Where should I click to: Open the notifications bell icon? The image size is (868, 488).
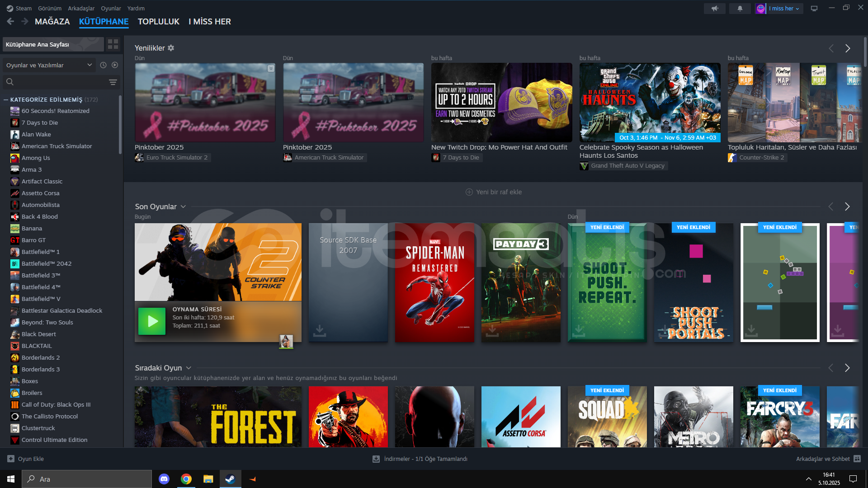click(x=740, y=9)
